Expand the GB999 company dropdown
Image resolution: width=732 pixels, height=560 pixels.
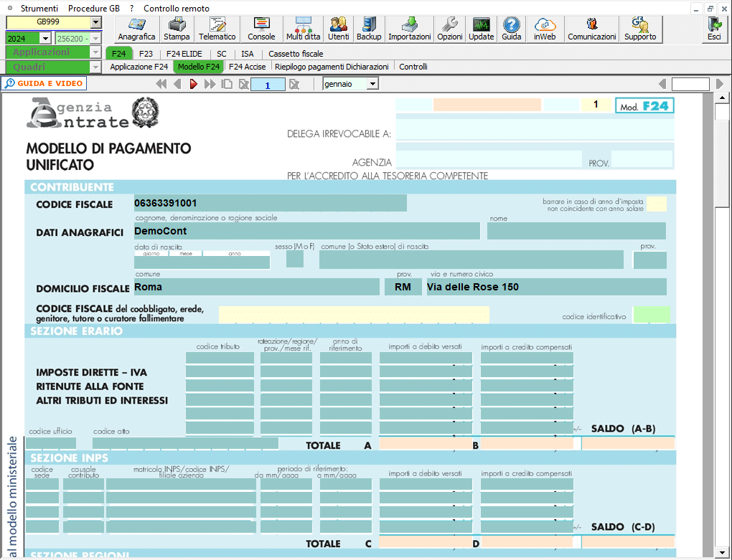pyautogui.click(x=95, y=23)
